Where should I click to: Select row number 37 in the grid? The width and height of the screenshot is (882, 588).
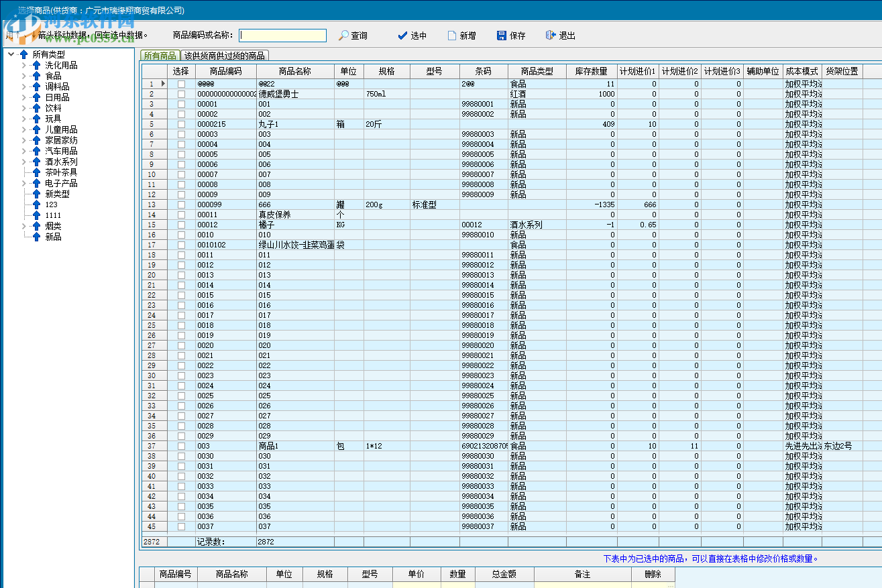tap(154, 447)
